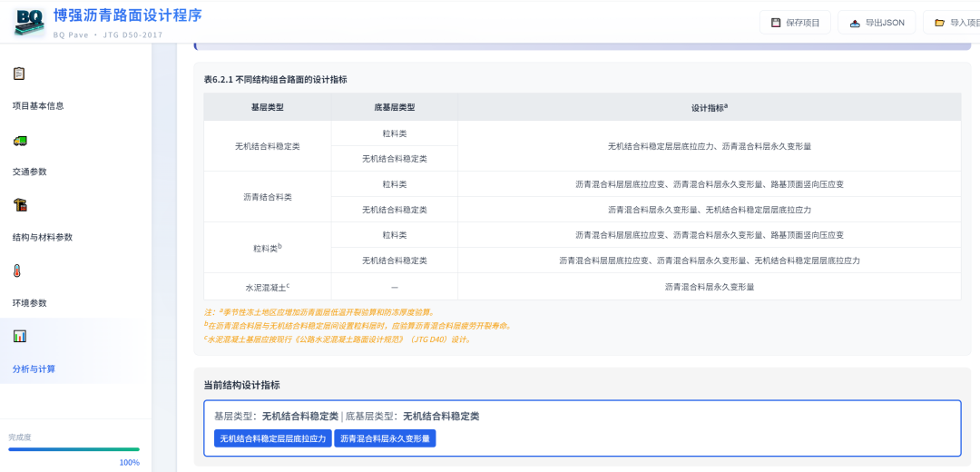The width and height of the screenshot is (980, 472).
Task: Click the 沥青混合料层永久变形量 blue tag
Action: 385,438
